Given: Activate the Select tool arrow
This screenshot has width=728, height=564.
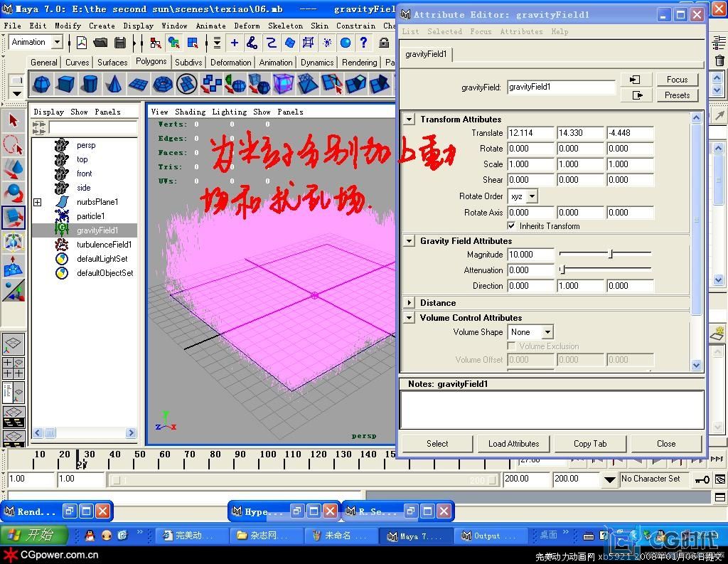Looking at the screenshot, I should [x=13, y=121].
